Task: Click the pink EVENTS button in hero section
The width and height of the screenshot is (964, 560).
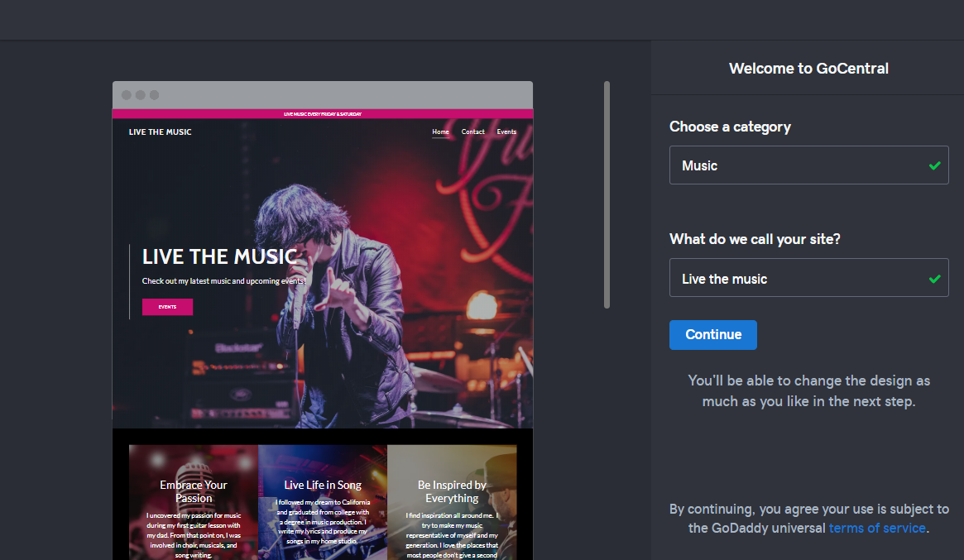Action: [167, 307]
